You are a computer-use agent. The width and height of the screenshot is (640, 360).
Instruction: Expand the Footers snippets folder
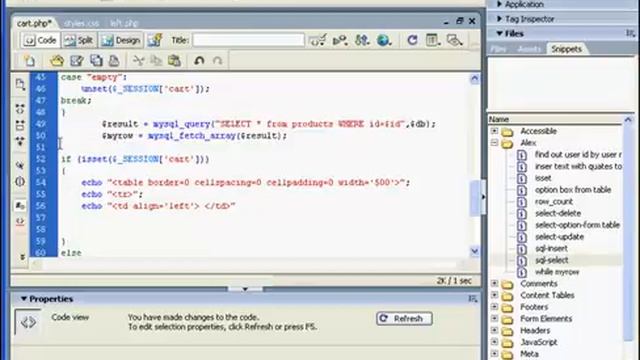tap(494, 307)
